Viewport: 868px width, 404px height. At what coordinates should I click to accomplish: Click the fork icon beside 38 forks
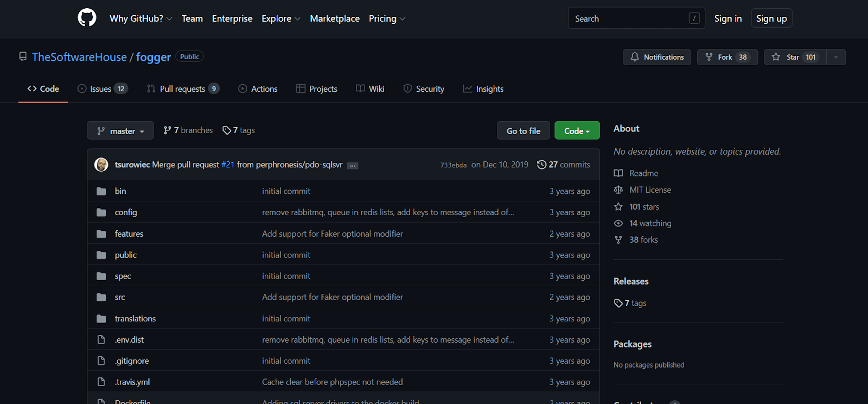tap(618, 240)
